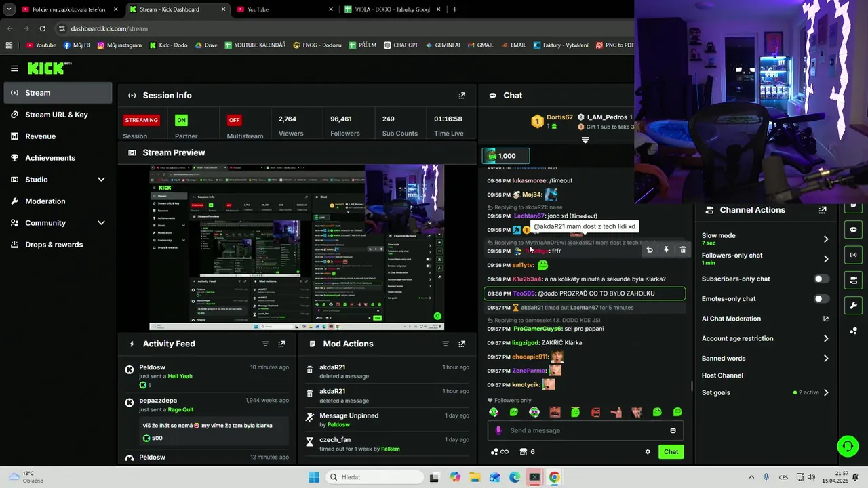Image resolution: width=868 pixels, height=488 pixels.
Task: Open Banned words chevron
Action: coord(826,359)
